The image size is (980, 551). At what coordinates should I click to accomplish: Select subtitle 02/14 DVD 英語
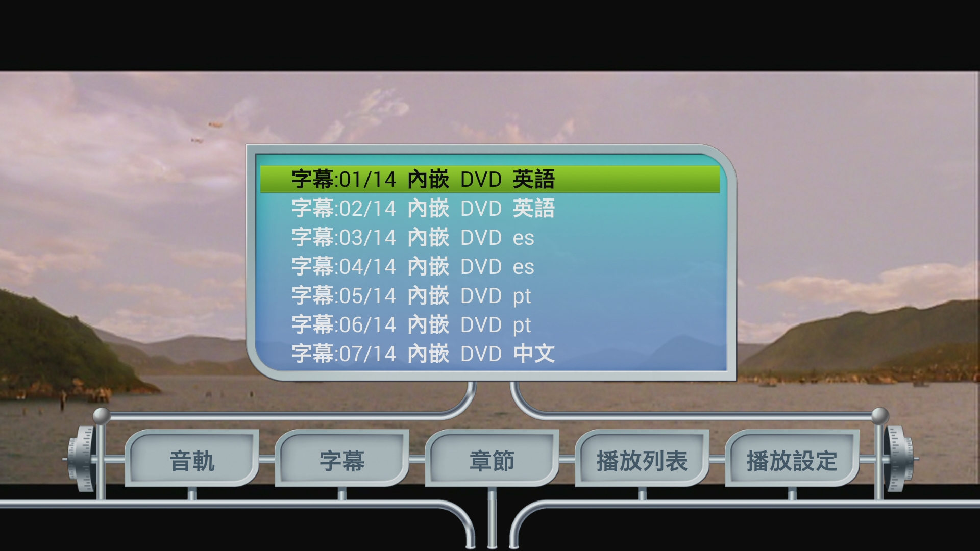(x=490, y=208)
